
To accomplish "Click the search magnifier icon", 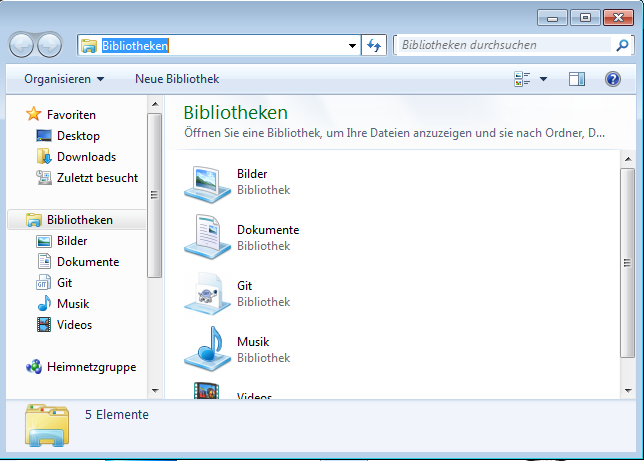I will (x=621, y=45).
